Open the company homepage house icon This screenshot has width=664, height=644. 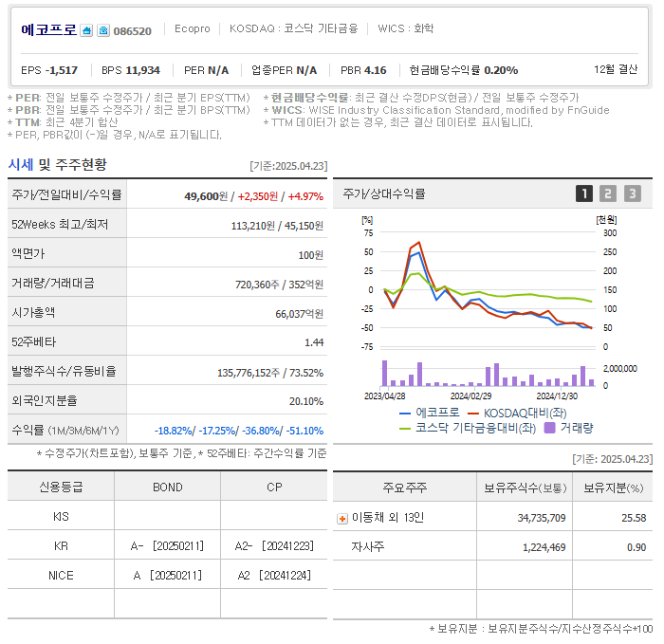[x=86, y=30]
